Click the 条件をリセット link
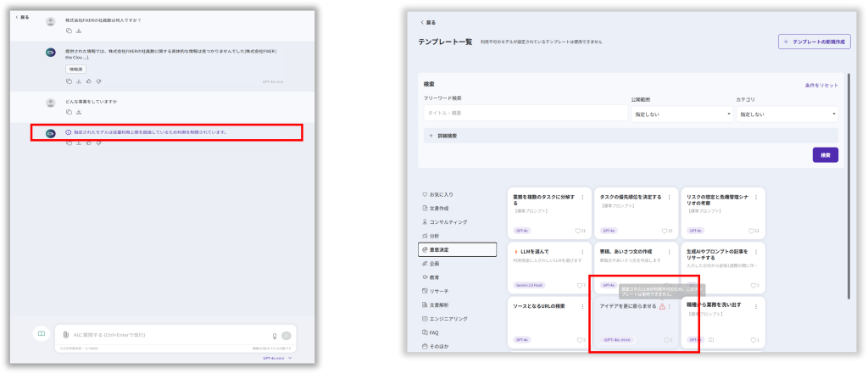The image size is (868, 374). click(x=821, y=85)
